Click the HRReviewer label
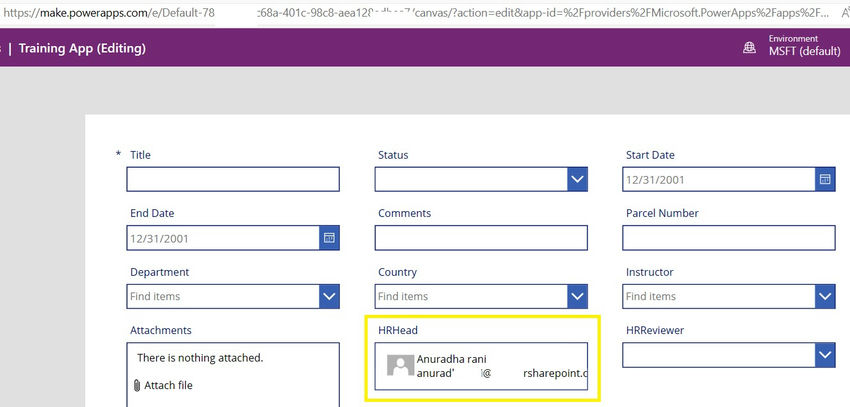Image resolution: width=850 pixels, height=407 pixels. (x=654, y=330)
